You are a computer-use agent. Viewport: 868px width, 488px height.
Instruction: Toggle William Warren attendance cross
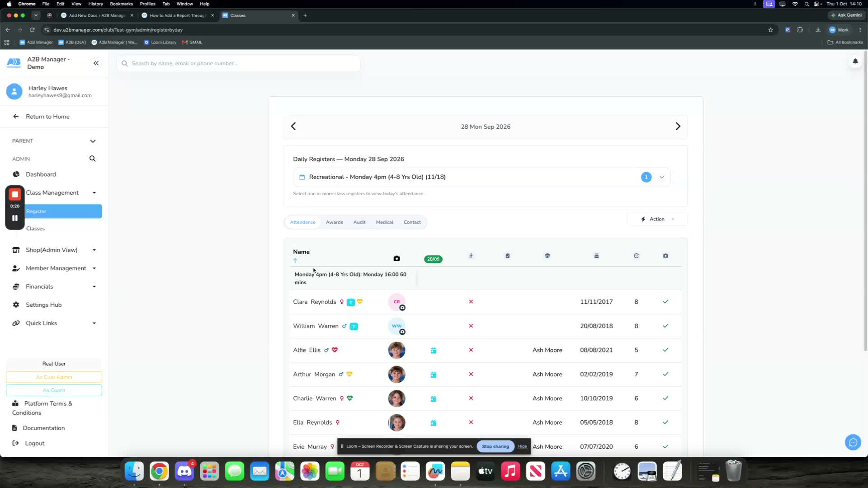point(471,326)
